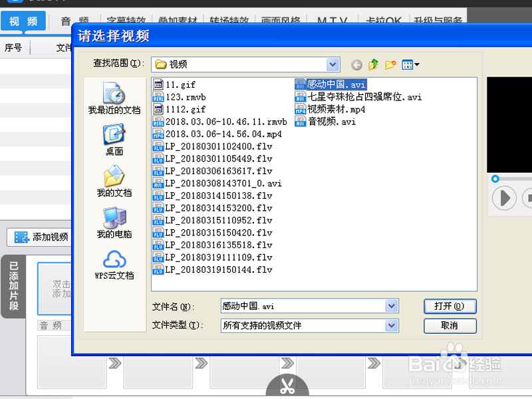Open the 字幕特效 tab
This screenshot has width=532, height=399.
point(126,21)
